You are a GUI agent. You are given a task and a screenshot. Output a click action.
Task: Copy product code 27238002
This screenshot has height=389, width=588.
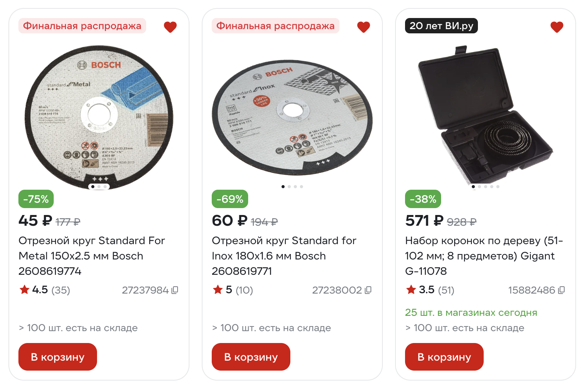point(368,290)
